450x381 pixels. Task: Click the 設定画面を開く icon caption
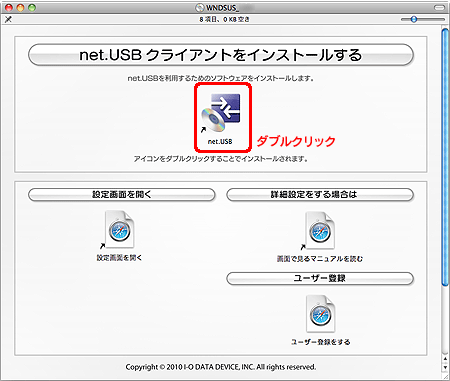[119, 258]
